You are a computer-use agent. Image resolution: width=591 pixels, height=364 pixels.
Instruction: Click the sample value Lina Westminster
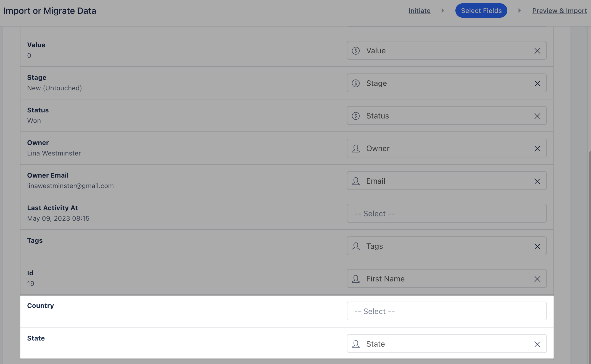tap(54, 153)
